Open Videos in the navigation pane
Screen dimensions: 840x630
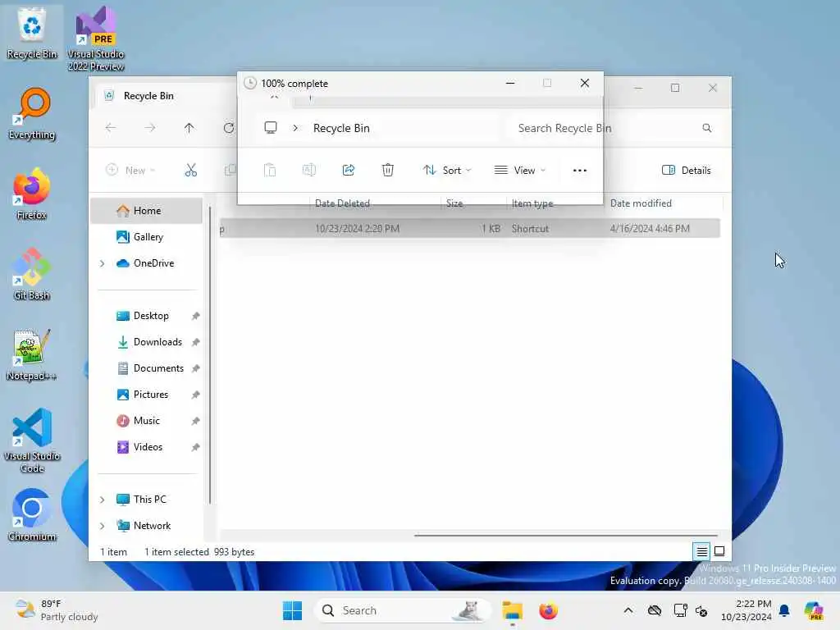point(146,447)
